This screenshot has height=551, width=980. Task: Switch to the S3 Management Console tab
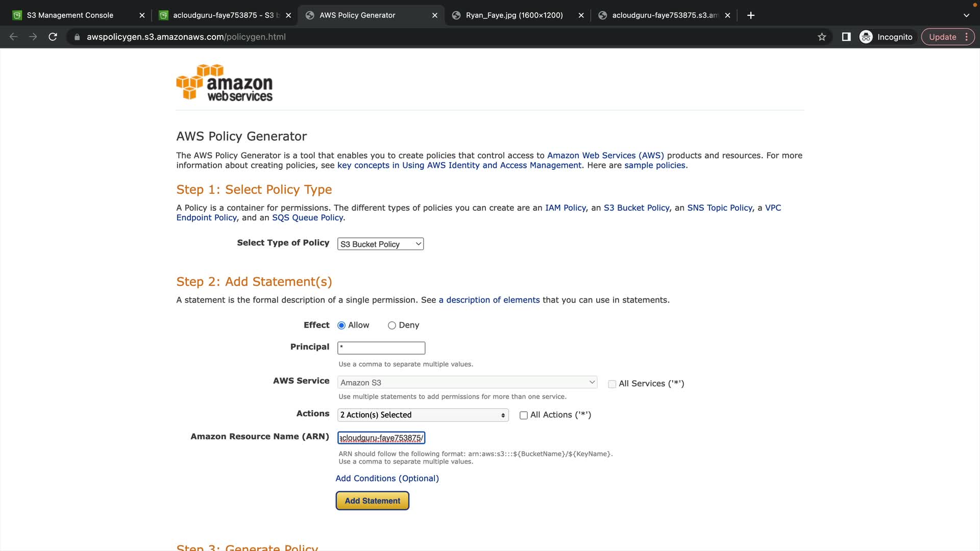tap(70, 15)
